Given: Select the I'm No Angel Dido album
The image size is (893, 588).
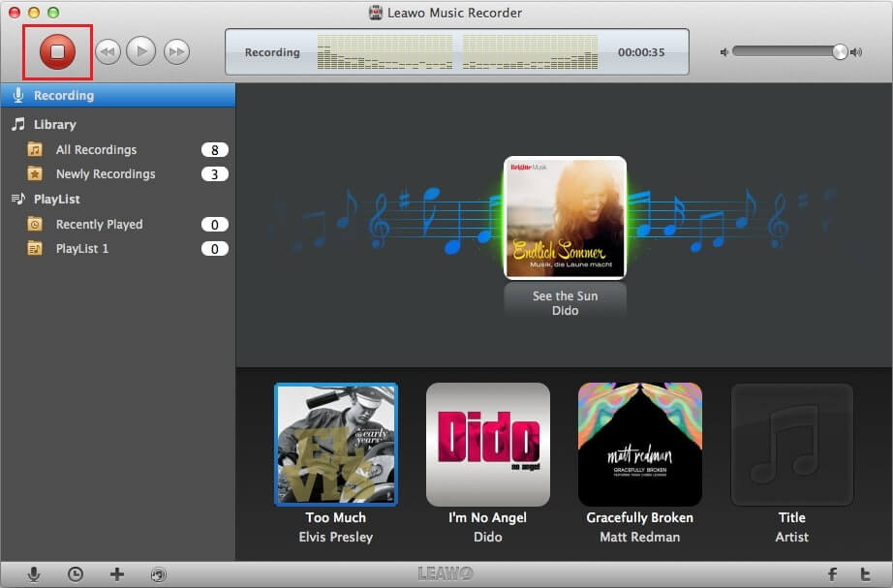Looking at the screenshot, I should [x=487, y=445].
